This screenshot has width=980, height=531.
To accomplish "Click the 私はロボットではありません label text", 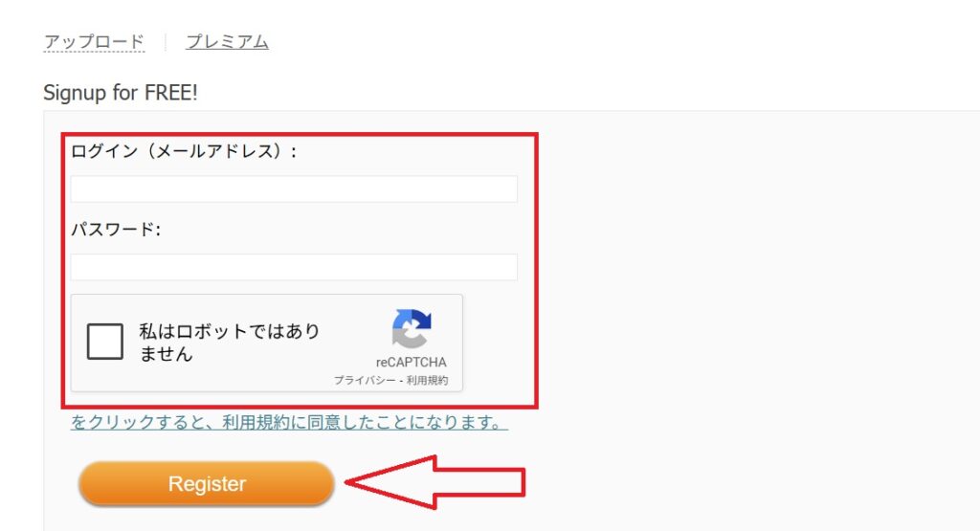I will 229,342.
